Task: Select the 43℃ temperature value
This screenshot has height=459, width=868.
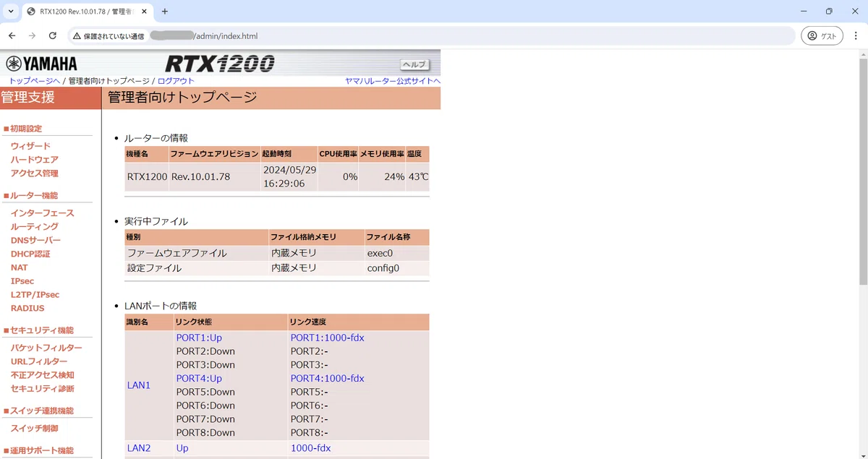Action: (x=418, y=177)
